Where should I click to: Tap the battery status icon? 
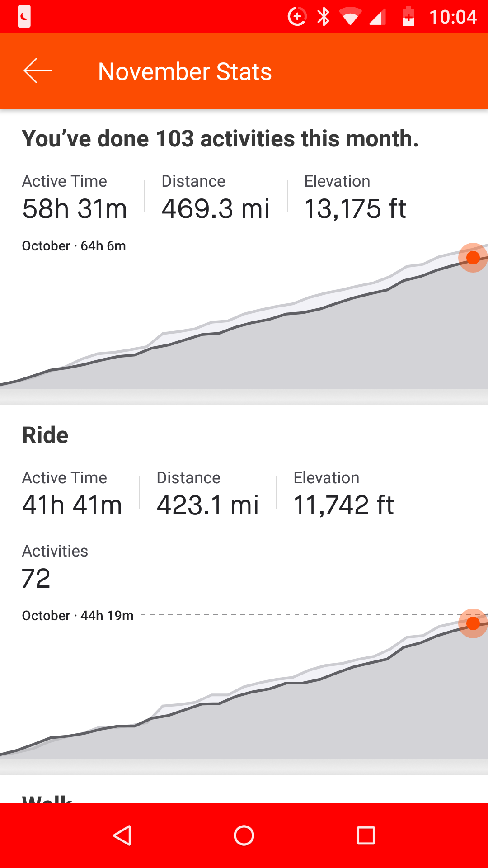tap(408, 17)
